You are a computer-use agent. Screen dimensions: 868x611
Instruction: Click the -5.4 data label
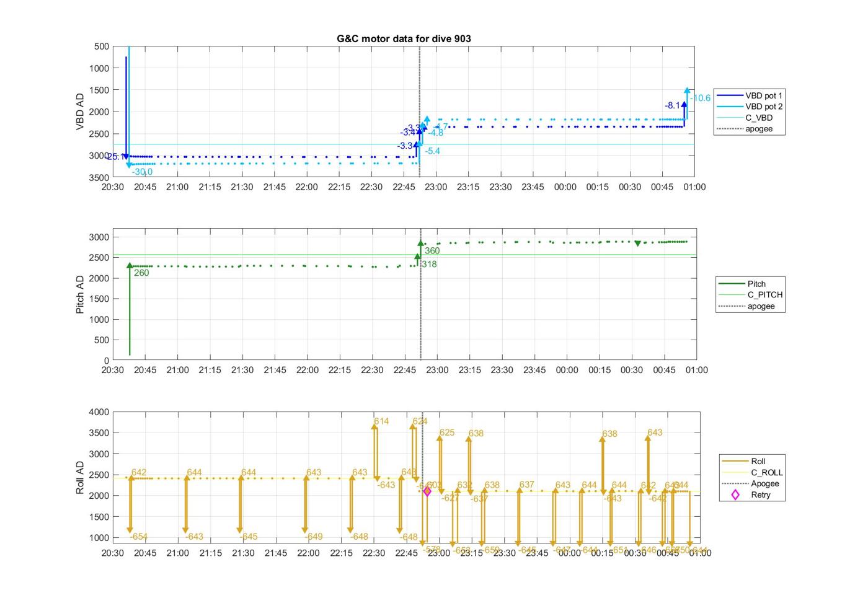point(433,151)
